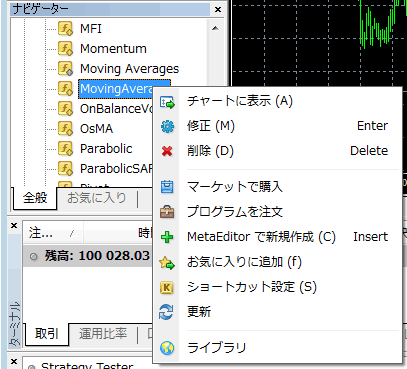
Task: Click the blue refresh arrows icon for 更新
Action: click(166, 312)
